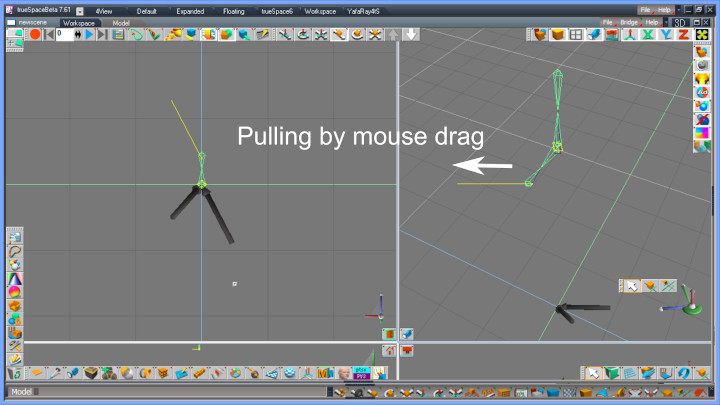Play the animation with blue arrow

pos(90,34)
